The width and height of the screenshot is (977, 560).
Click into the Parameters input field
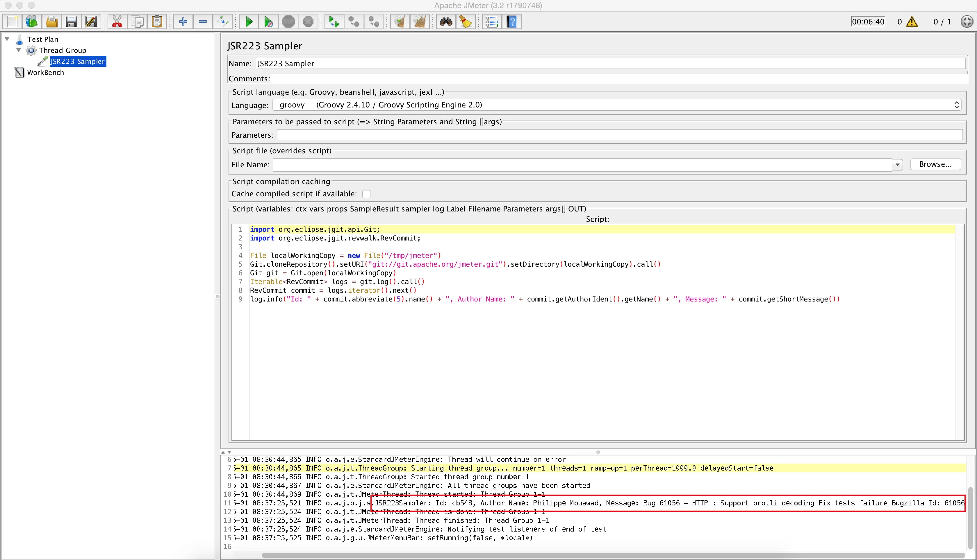pos(619,135)
